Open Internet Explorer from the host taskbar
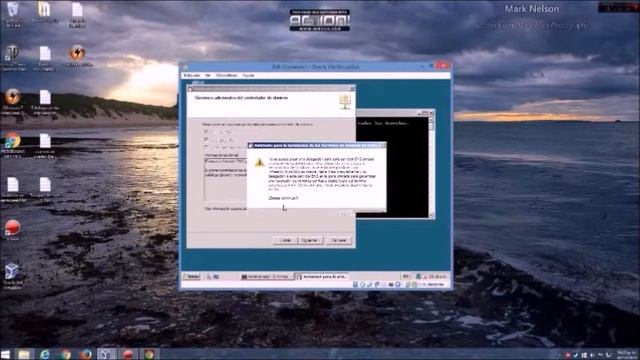 pyautogui.click(x=44, y=354)
